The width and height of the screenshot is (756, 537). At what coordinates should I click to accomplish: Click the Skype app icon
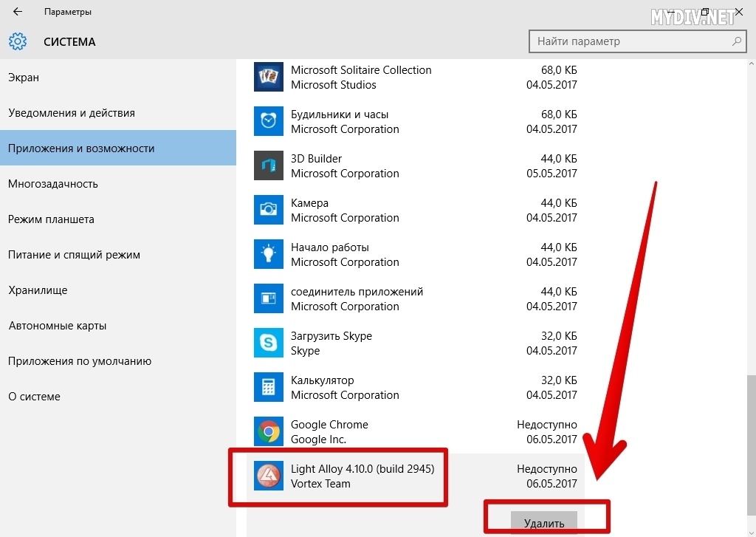268,343
